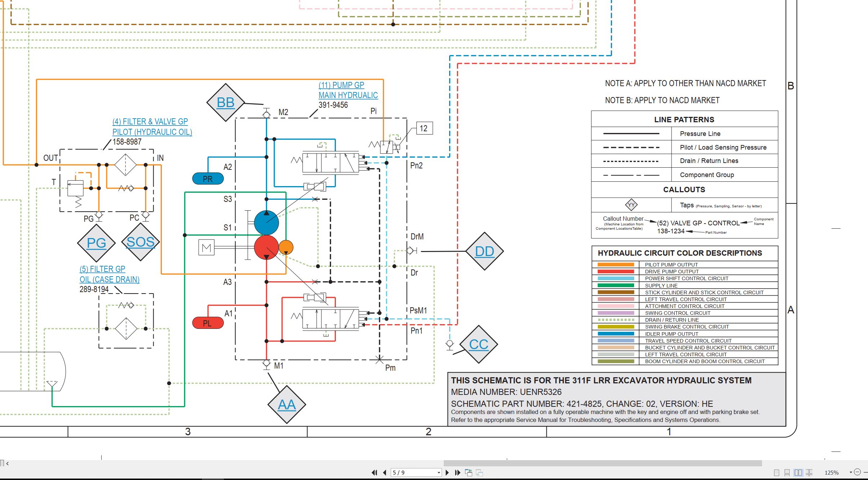Click the DD tap callout diamond

(484, 251)
